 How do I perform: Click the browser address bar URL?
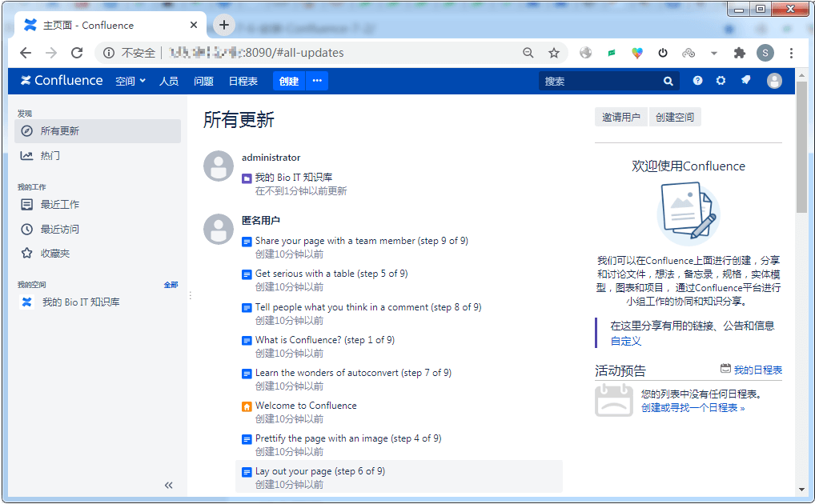click(257, 53)
